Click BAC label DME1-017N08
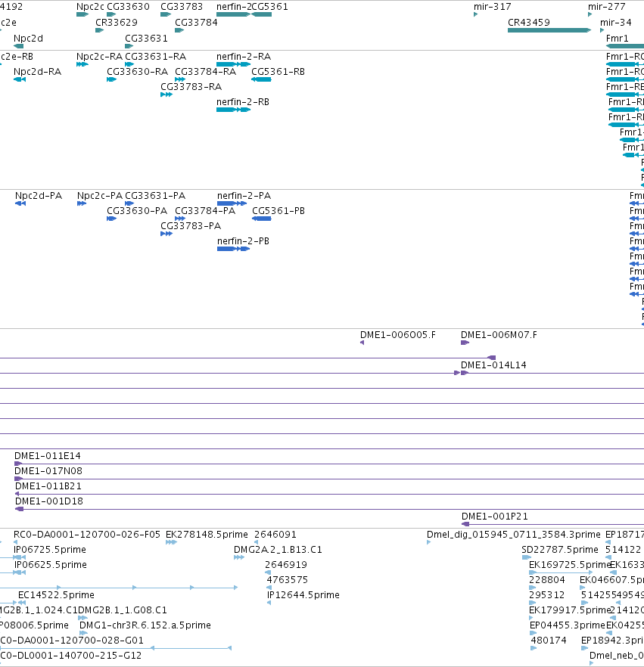The width and height of the screenshot is (644, 667). pos(48,471)
